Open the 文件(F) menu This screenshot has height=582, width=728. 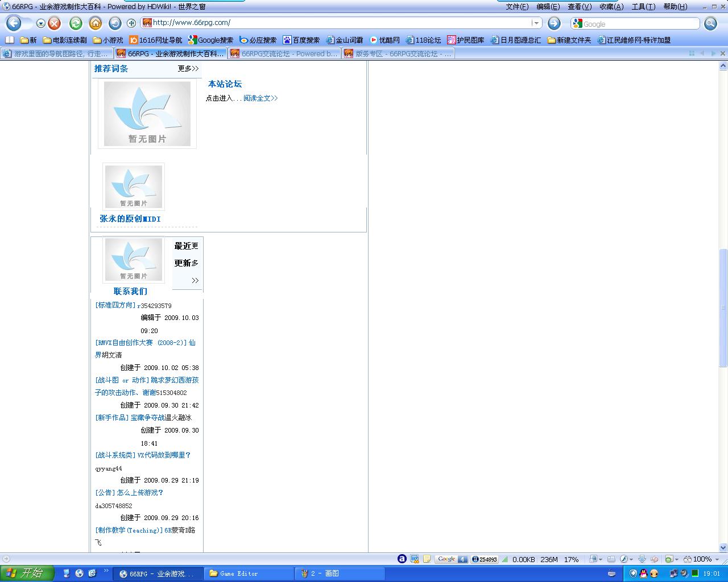coord(517,7)
